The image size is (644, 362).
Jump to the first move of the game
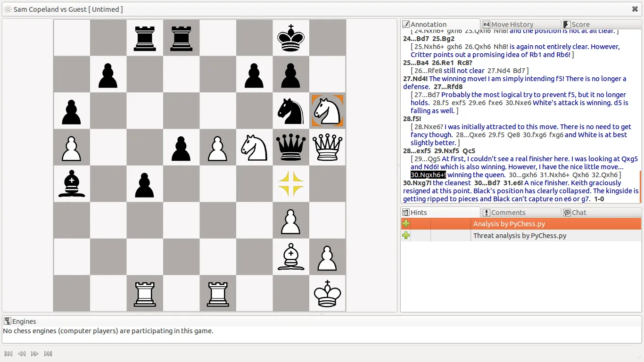point(8,354)
